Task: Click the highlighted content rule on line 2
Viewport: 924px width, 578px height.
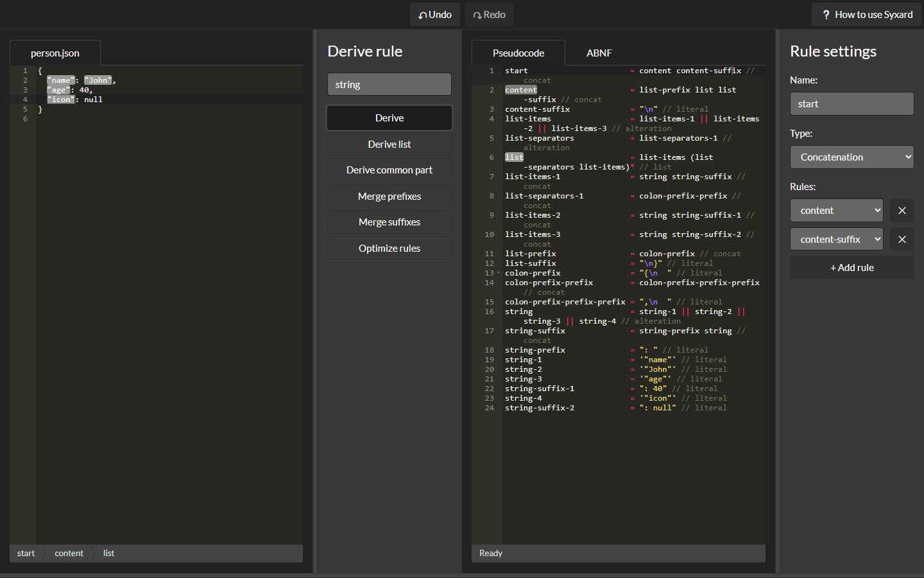Action: coord(521,90)
